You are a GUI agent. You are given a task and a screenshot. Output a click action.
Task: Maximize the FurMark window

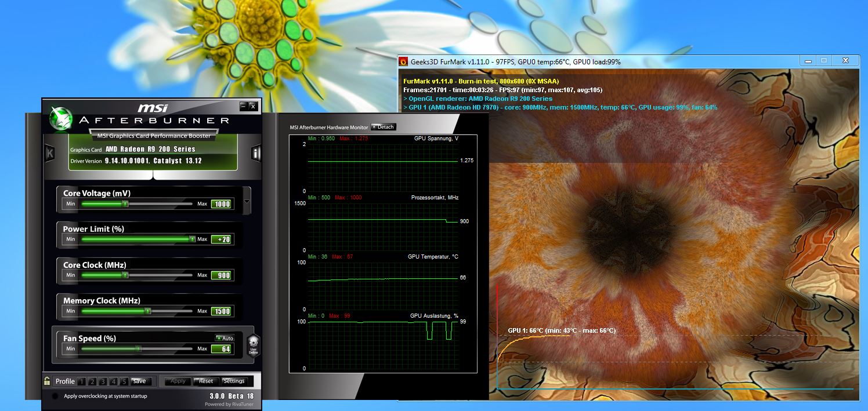[824, 60]
